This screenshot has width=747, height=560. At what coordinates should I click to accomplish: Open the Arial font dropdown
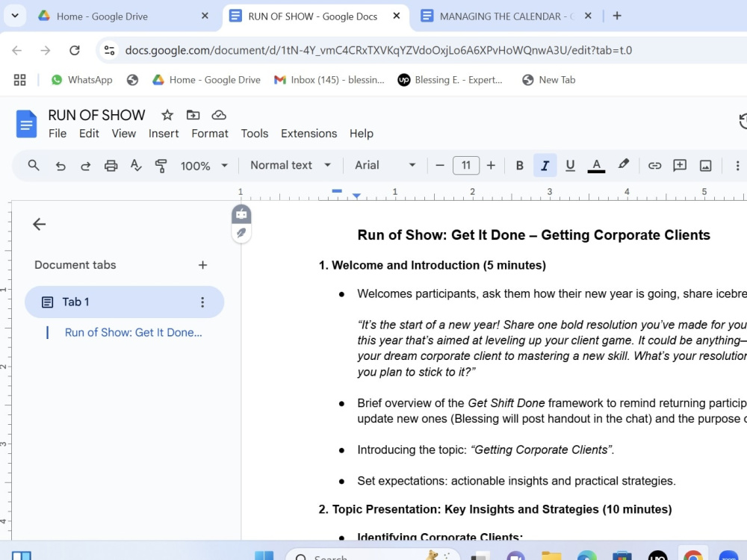(385, 165)
